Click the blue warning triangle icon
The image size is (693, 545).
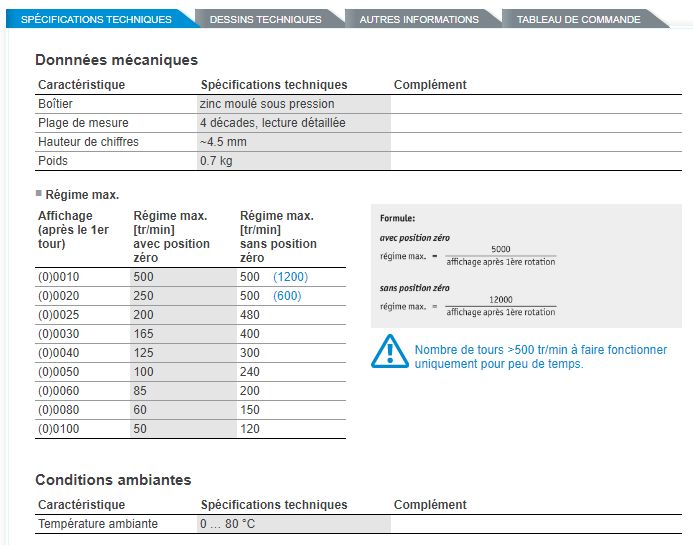click(x=389, y=351)
